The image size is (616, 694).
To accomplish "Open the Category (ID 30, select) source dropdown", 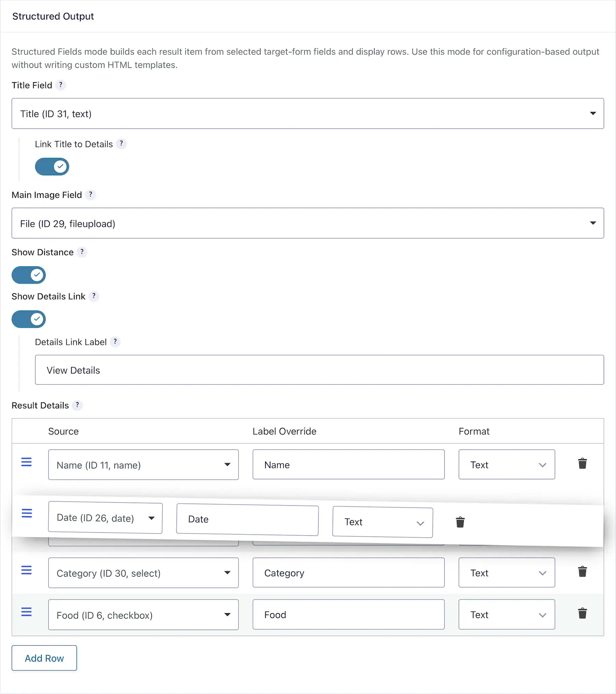I will pos(143,573).
